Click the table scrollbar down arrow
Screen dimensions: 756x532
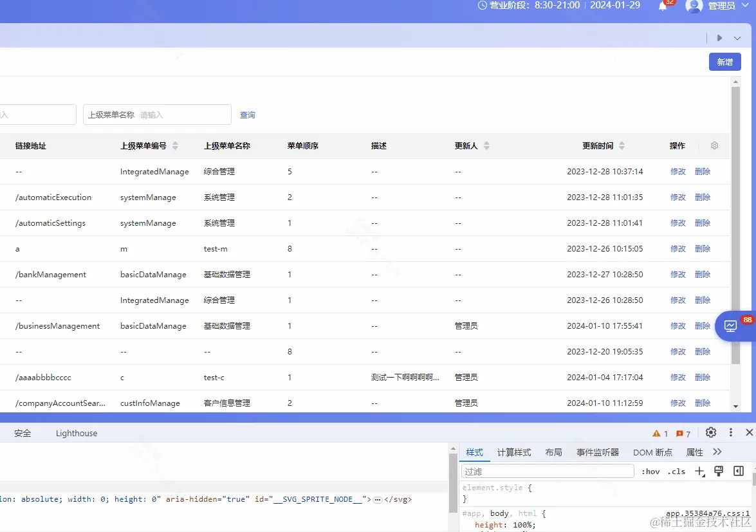(x=735, y=406)
